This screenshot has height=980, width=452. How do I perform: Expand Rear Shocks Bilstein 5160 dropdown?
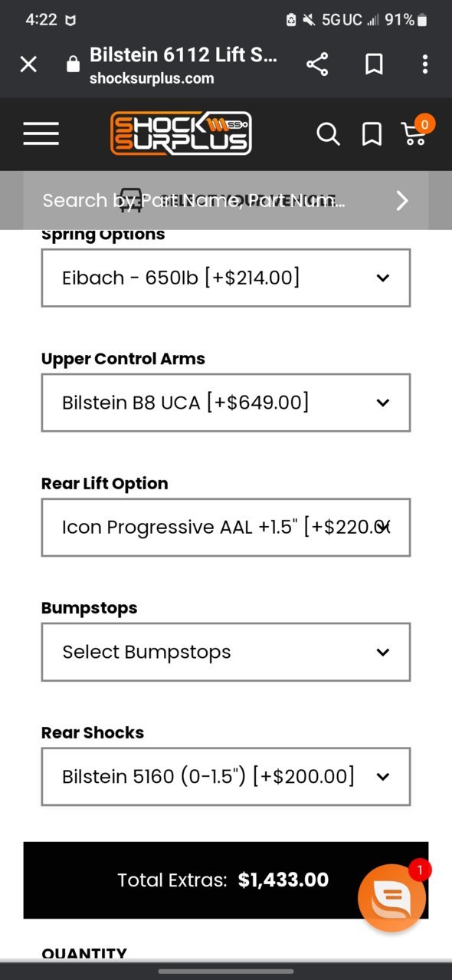point(226,777)
